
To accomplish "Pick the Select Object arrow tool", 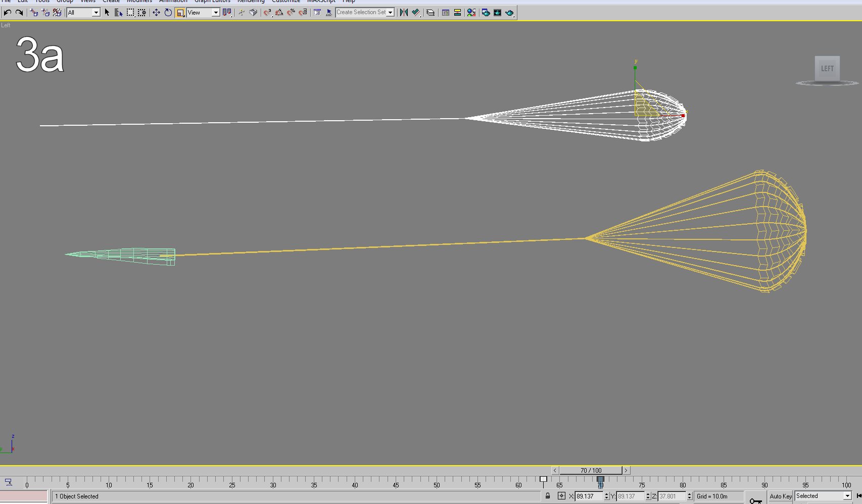I will point(107,13).
